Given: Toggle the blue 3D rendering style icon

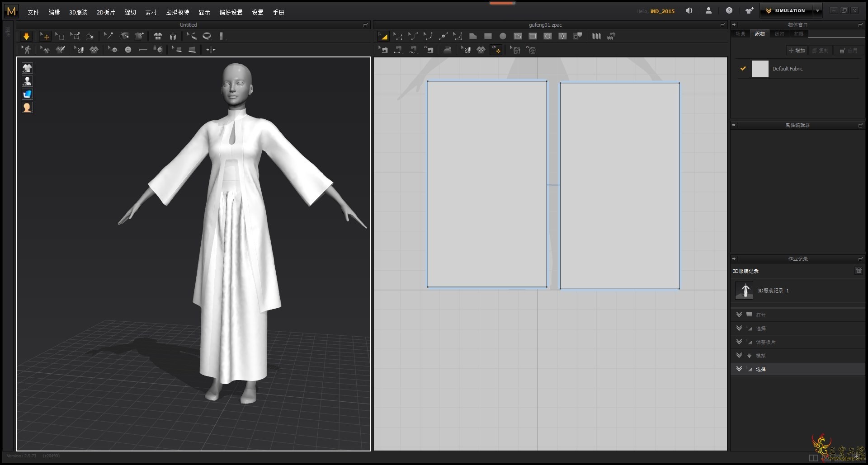Looking at the screenshot, I should tap(27, 94).
